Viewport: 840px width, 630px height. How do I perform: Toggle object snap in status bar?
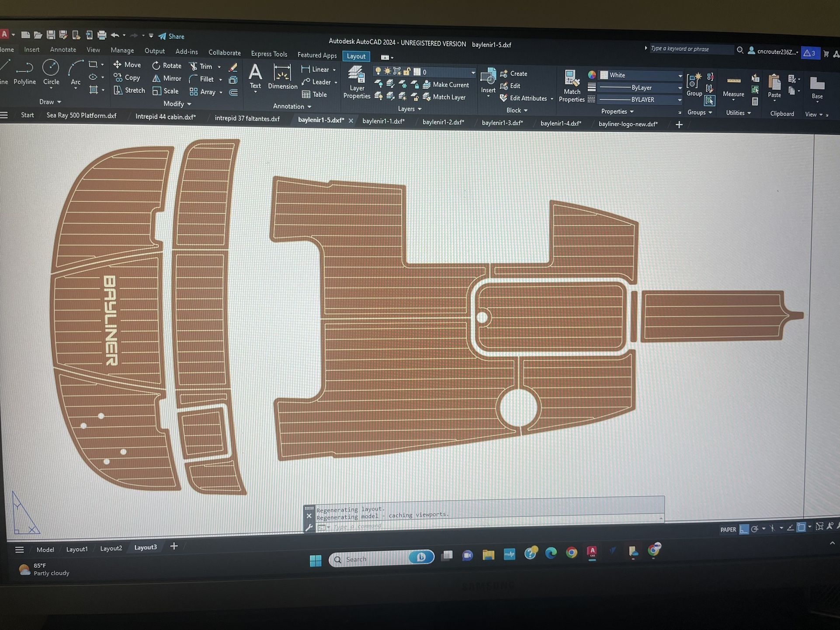[801, 527]
